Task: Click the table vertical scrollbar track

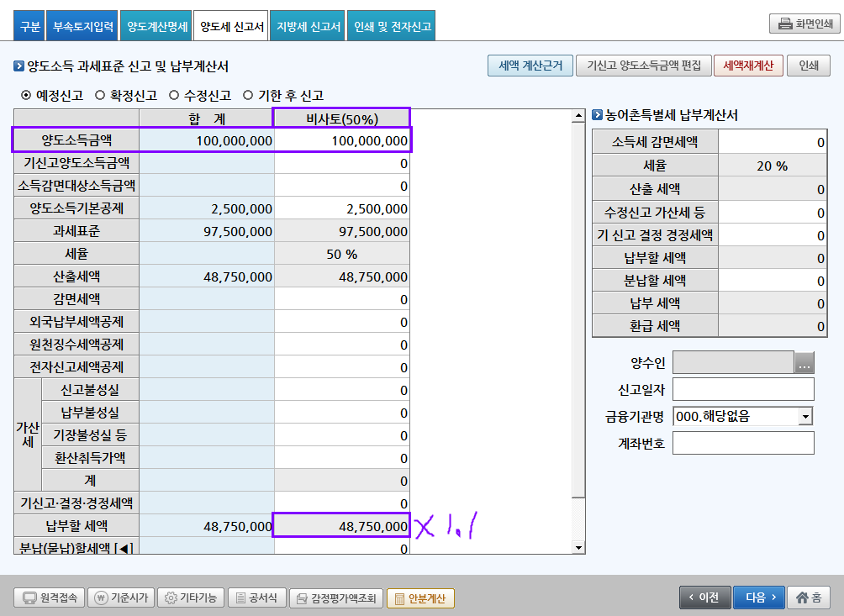Action: 578,519
